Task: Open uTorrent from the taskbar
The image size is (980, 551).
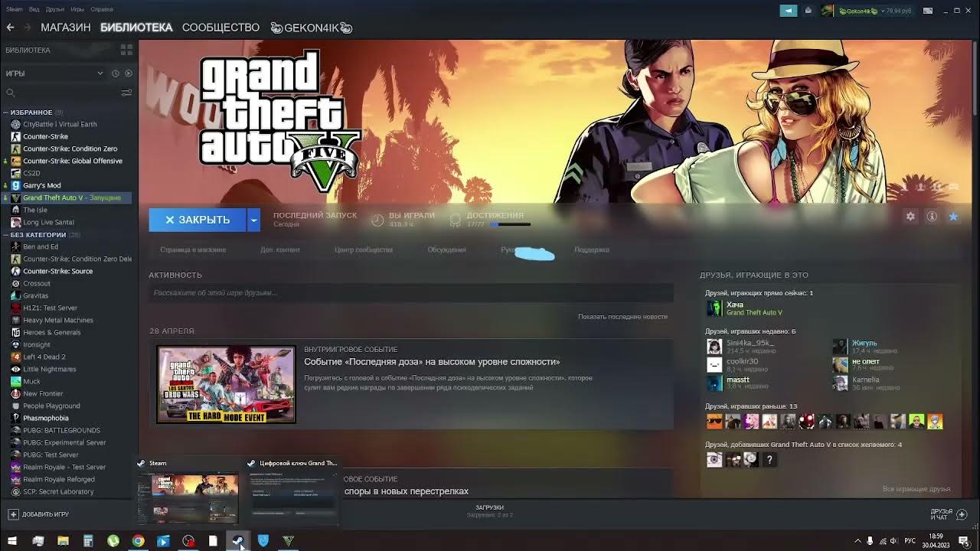Action: click(x=113, y=541)
